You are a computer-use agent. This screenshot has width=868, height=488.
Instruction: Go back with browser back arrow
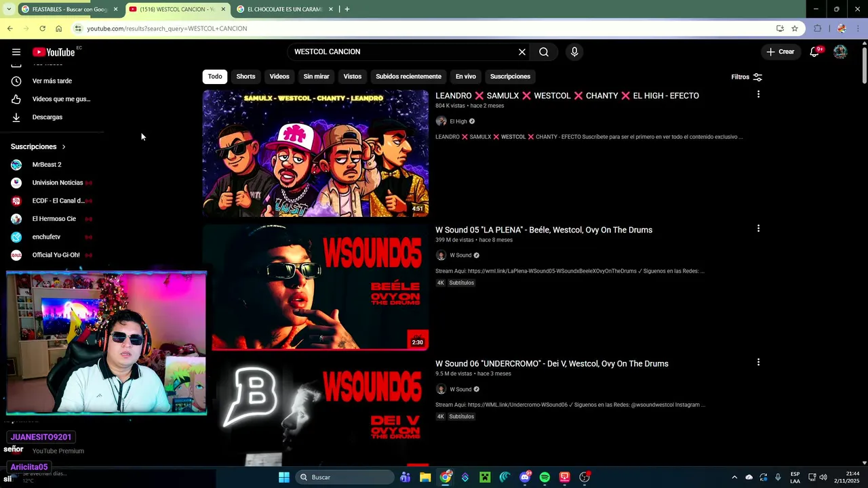pos(9,28)
